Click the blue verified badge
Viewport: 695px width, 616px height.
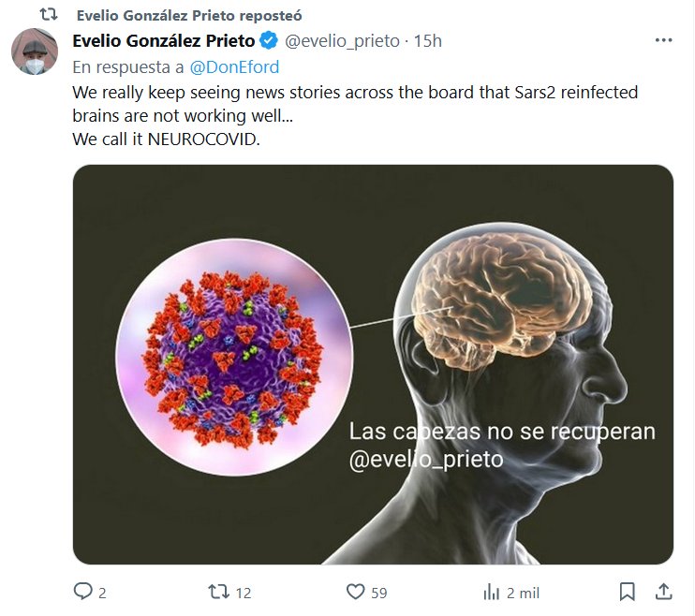(267, 41)
